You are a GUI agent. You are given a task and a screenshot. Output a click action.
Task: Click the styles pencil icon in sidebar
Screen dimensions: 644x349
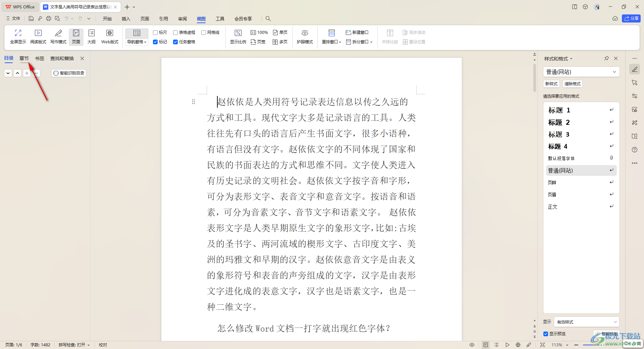tap(635, 69)
